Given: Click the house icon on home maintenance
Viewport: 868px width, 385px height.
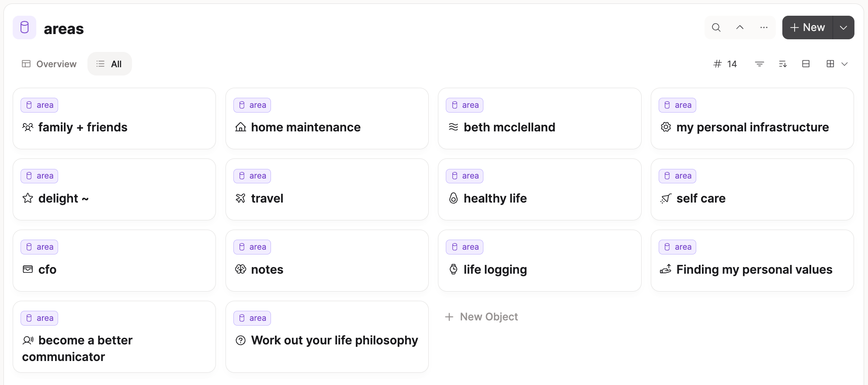Looking at the screenshot, I should (240, 127).
